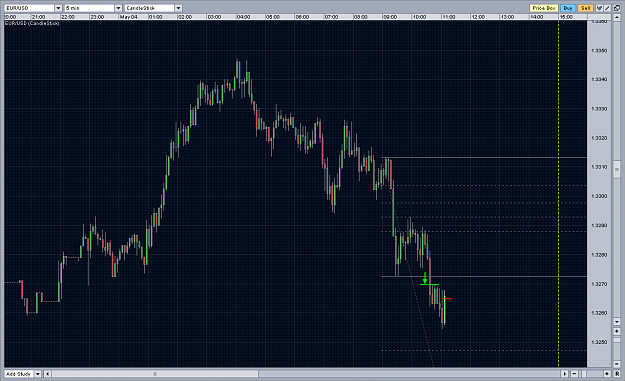This screenshot has width=625, height=381.
Task: Click the EUR/USD (CandleStick) chart label
Action: [x=32, y=24]
